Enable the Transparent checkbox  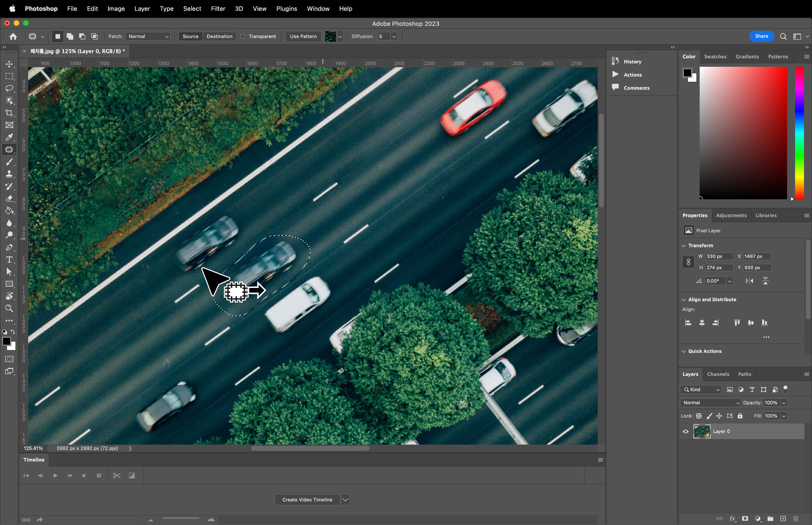click(x=243, y=36)
